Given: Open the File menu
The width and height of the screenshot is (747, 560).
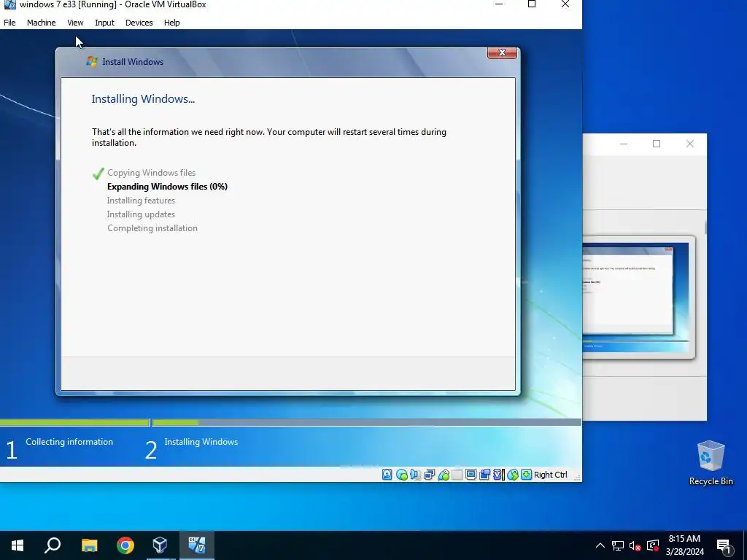Looking at the screenshot, I should (x=9, y=23).
